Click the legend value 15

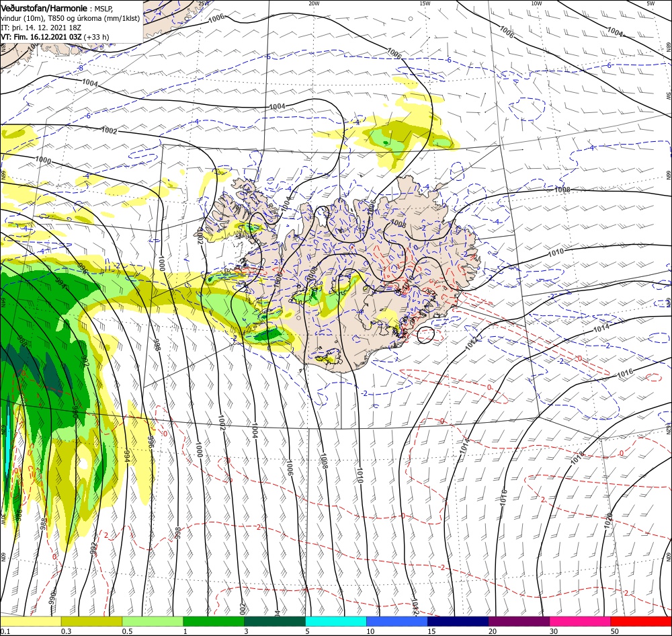(431, 632)
